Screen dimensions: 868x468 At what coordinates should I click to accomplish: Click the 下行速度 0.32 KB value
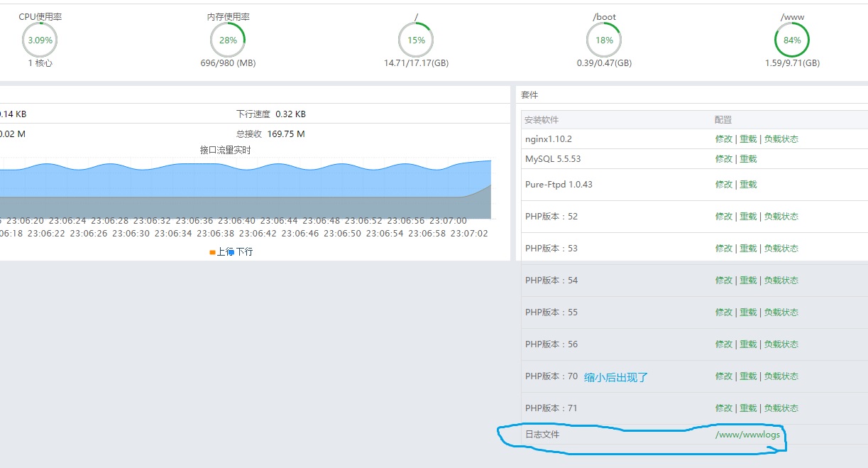(x=290, y=114)
